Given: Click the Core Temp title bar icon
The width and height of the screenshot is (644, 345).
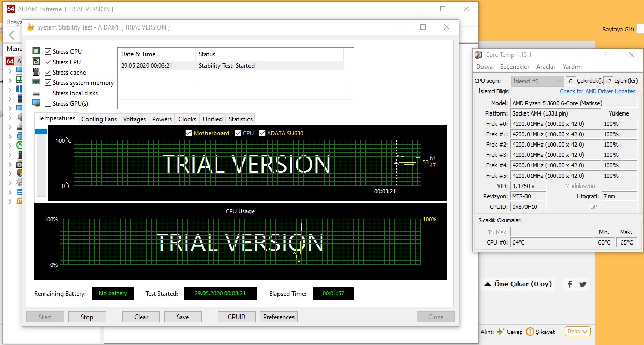Looking at the screenshot, I should pos(479,55).
